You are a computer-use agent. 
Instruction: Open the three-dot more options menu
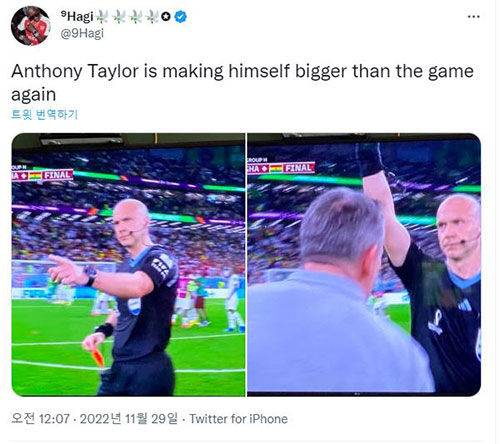click(473, 17)
